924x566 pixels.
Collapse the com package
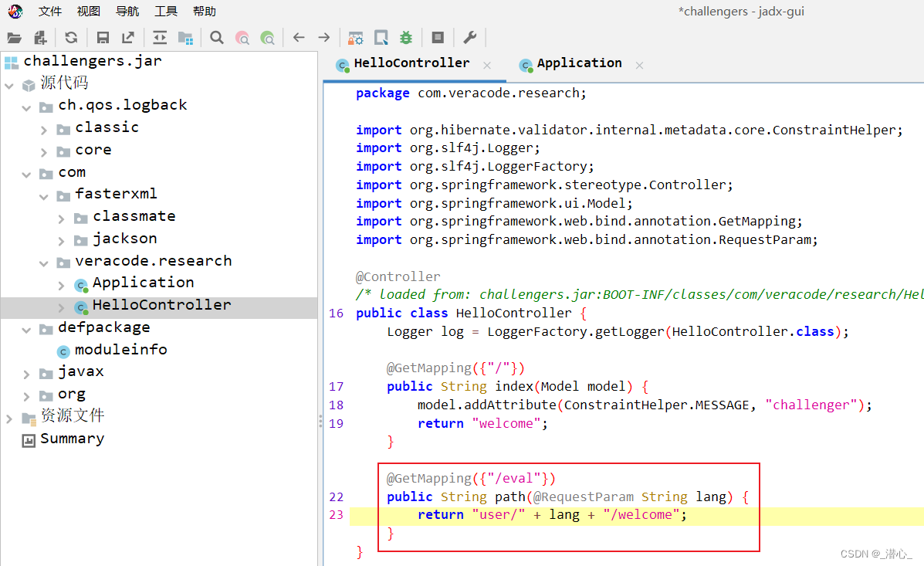[26, 175]
